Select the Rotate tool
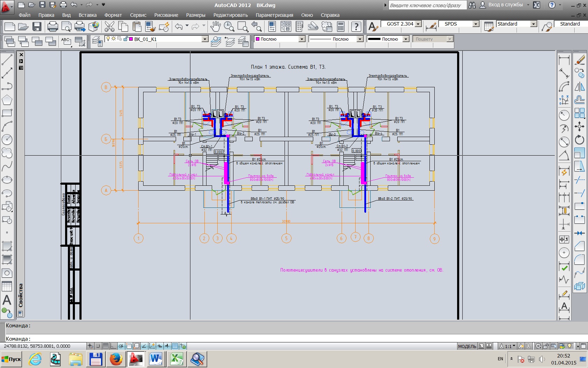Image resolution: width=588 pixels, height=368 pixels. tap(580, 139)
